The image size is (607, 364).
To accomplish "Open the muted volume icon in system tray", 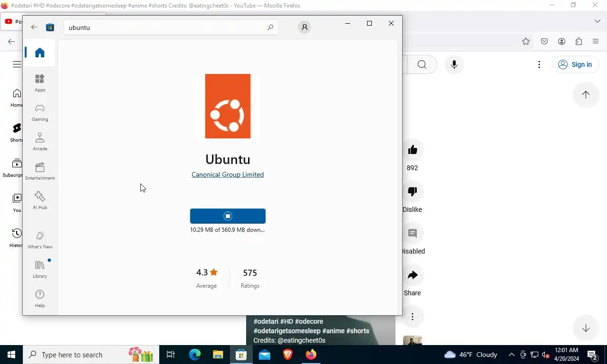I will pos(545,355).
